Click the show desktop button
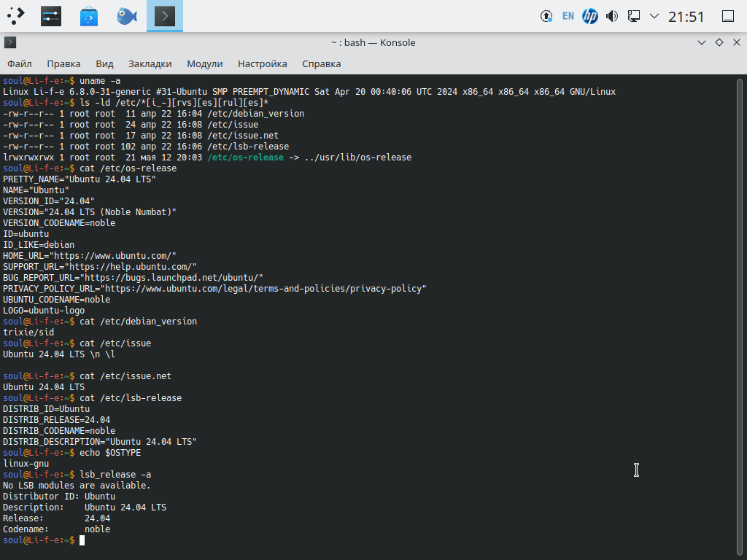The image size is (747, 560). [x=728, y=16]
